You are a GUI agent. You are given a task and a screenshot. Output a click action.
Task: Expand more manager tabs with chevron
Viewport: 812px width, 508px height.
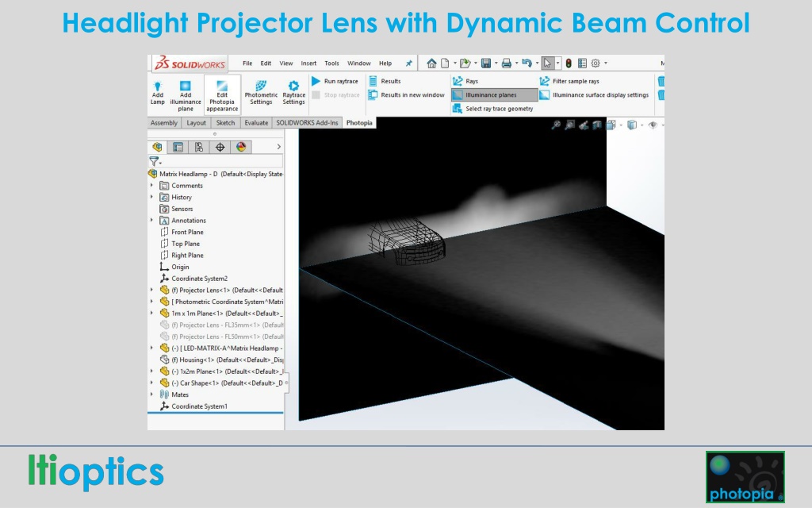click(278, 147)
